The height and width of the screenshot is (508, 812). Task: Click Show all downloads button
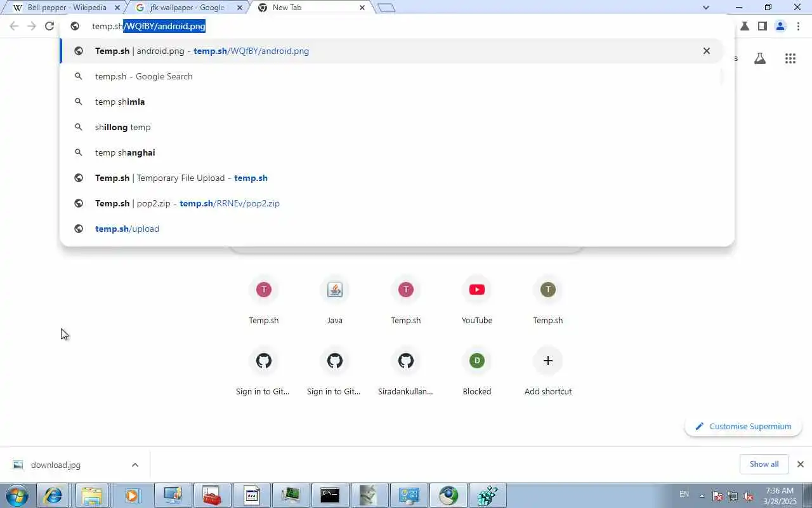pos(764,464)
